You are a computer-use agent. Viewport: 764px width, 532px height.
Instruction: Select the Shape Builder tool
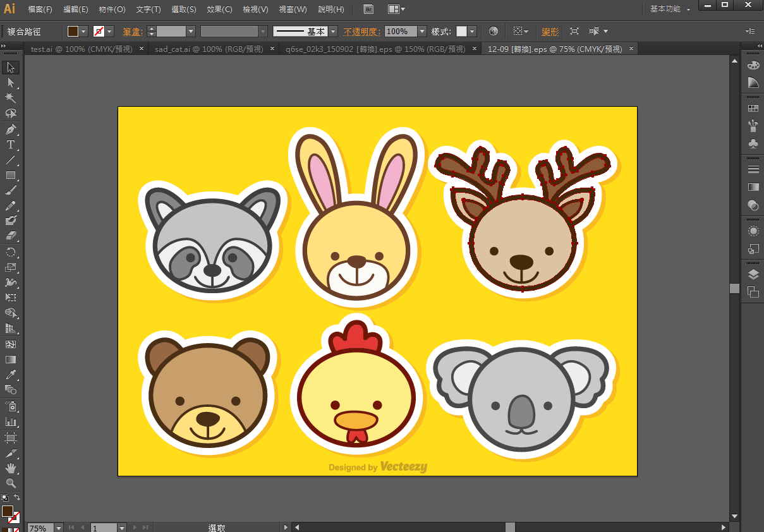point(11,313)
